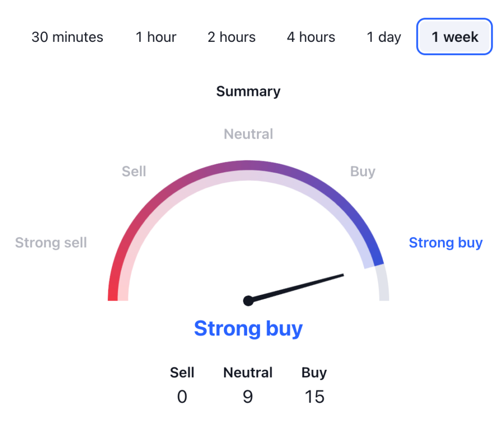
Task: Switch to the 1 day tab
Action: pos(384,37)
